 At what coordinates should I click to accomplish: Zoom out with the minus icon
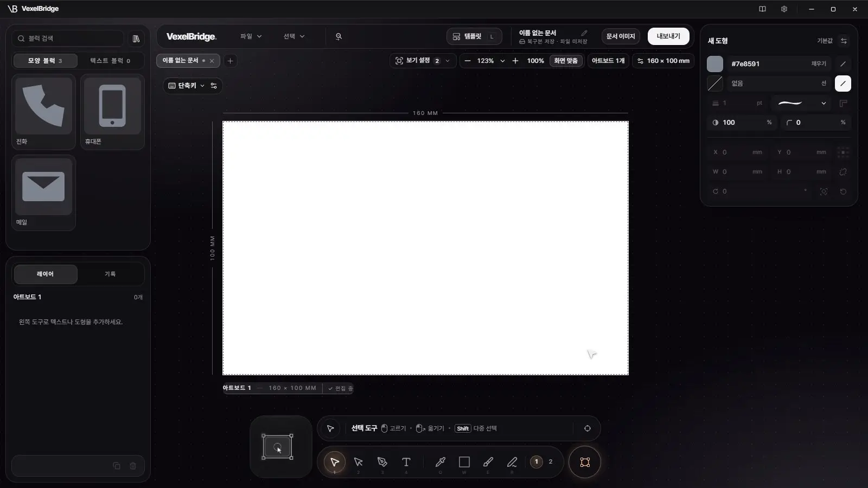tap(468, 61)
